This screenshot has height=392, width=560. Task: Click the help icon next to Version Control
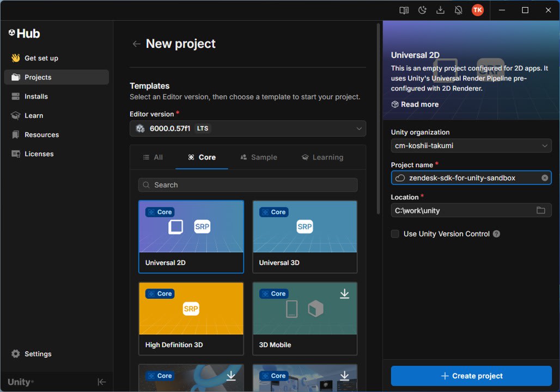click(x=496, y=234)
